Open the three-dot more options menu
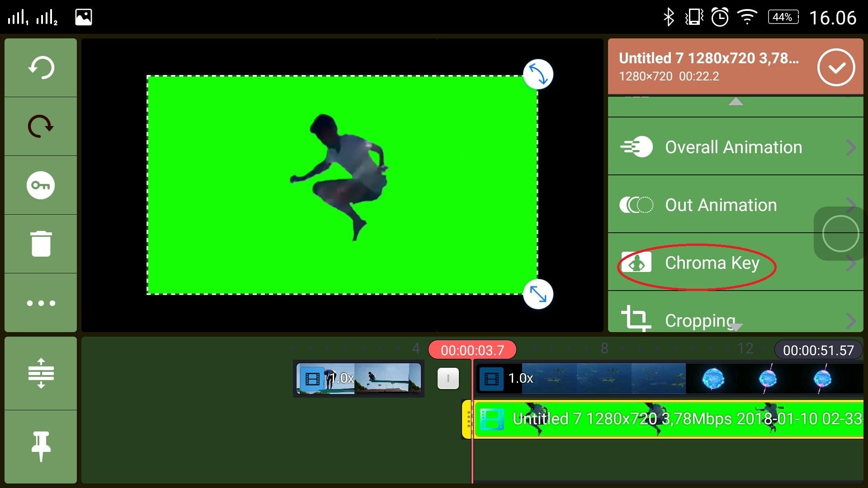The width and height of the screenshot is (868, 488). coord(41,303)
